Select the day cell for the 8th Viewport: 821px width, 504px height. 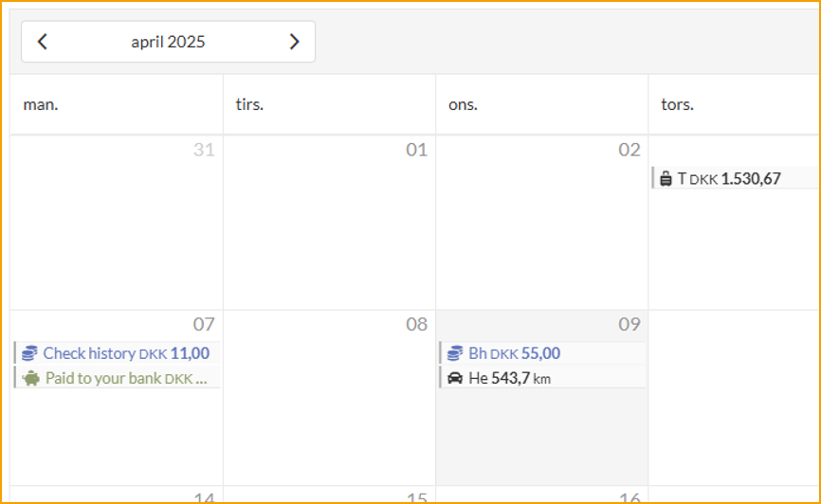pos(329,407)
